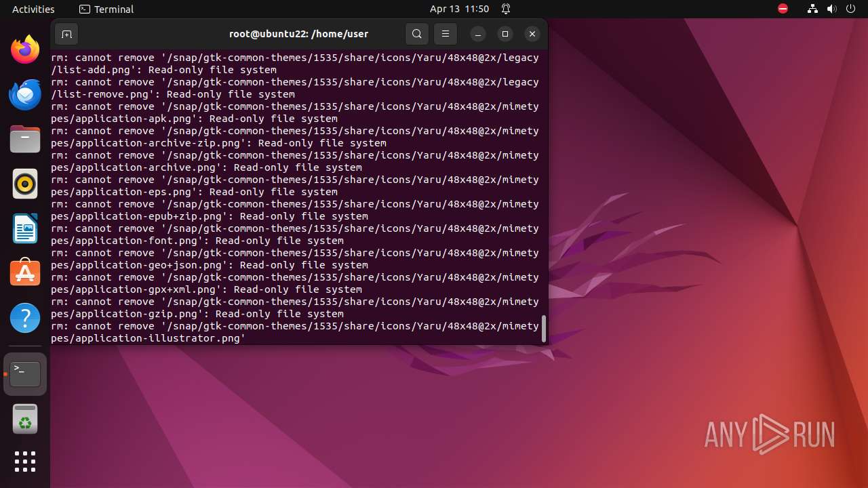Open the clock and calendar panel
The height and width of the screenshot is (488, 868).
click(x=459, y=9)
